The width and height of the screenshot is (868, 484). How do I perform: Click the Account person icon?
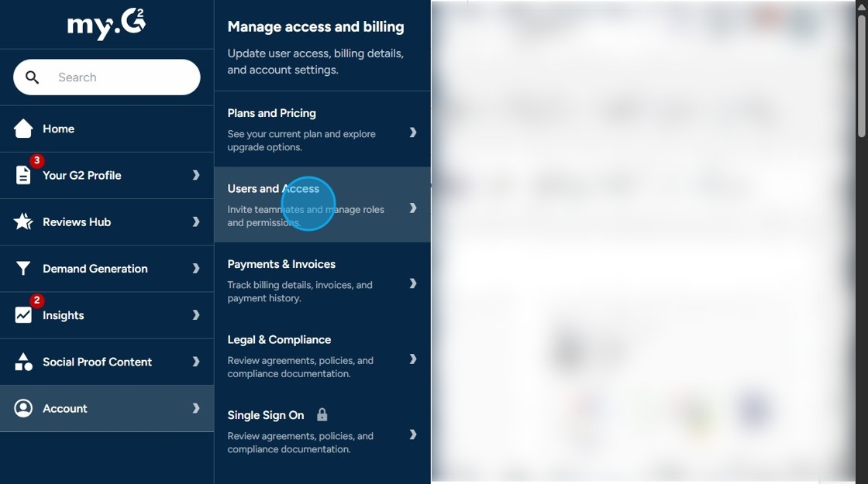23,408
